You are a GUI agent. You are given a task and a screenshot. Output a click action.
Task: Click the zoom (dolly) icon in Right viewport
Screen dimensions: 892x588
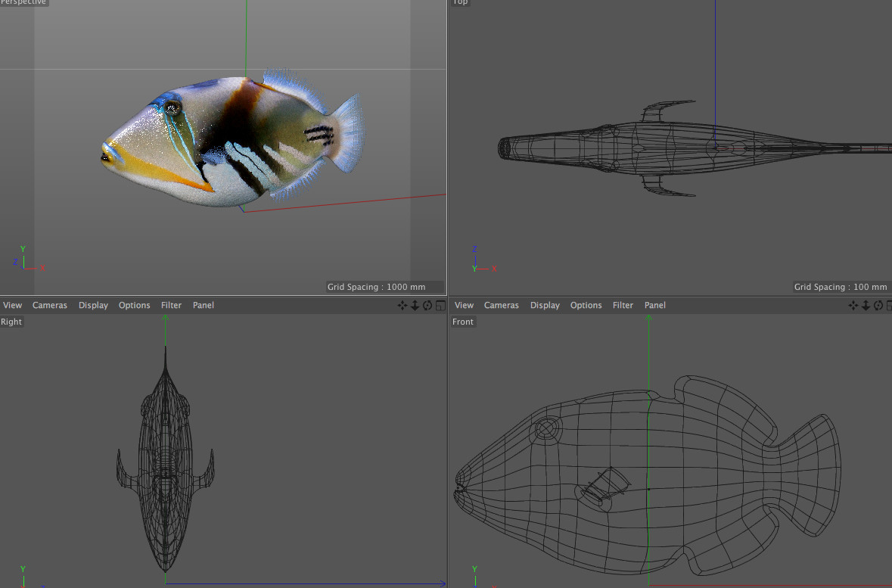click(x=415, y=306)
